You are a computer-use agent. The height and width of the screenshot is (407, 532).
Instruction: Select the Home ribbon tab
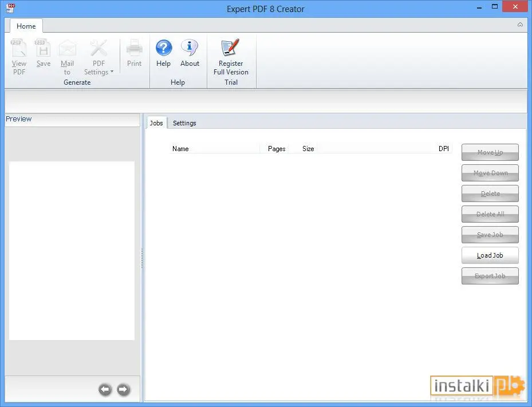(x=26, y=26)
